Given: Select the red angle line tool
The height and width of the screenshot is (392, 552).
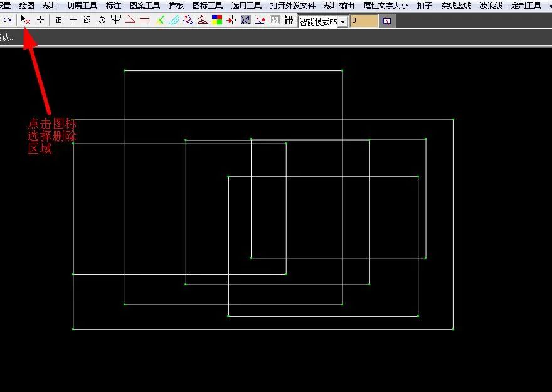Looking at the screenshot, I should tap(130, 20).
